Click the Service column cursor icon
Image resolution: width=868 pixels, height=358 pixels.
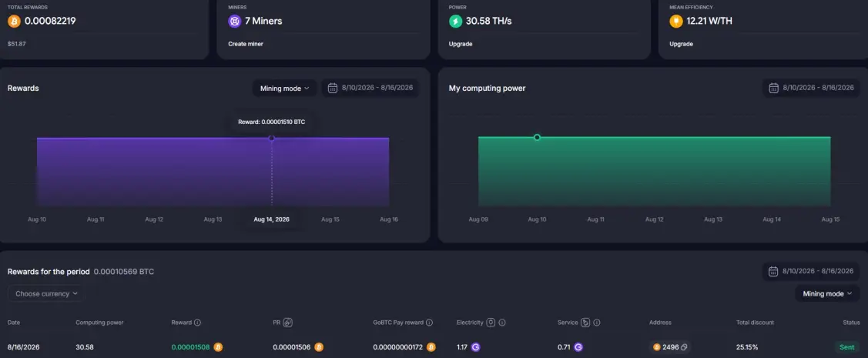coord(585,323)
